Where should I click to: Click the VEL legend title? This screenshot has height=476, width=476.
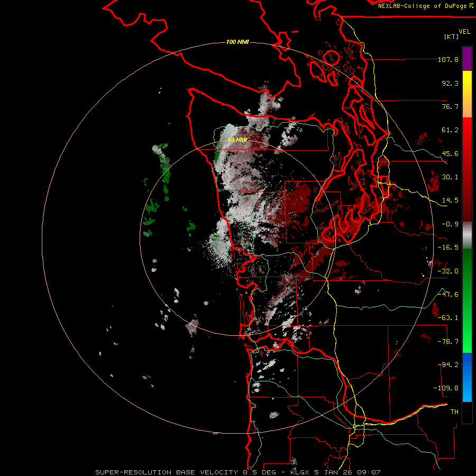tap(464, 32)
